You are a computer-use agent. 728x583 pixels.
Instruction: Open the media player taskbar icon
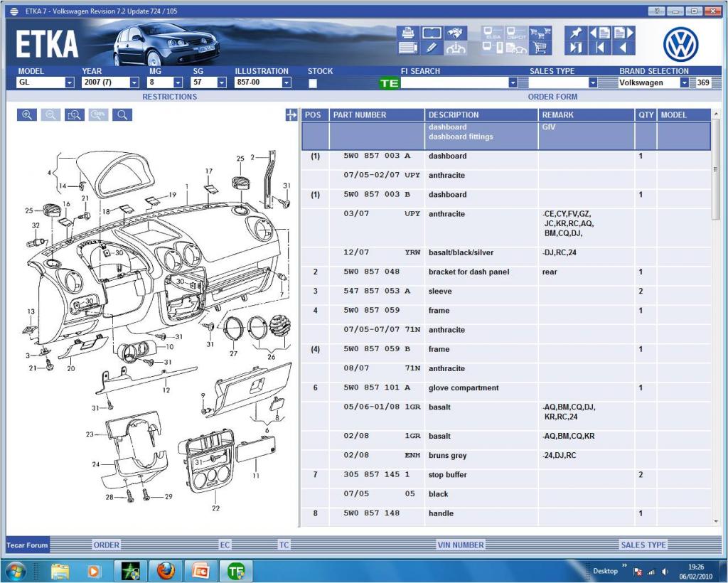tap(94, 570)
